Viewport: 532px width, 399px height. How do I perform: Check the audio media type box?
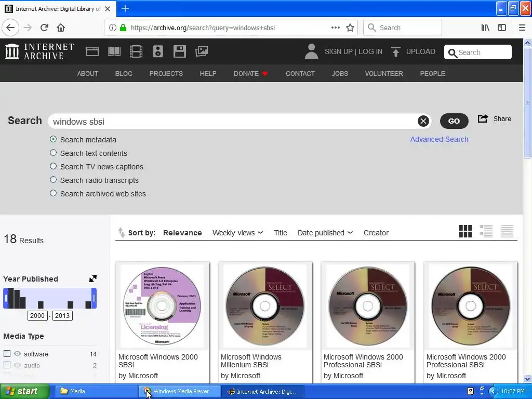coord(7,365)
